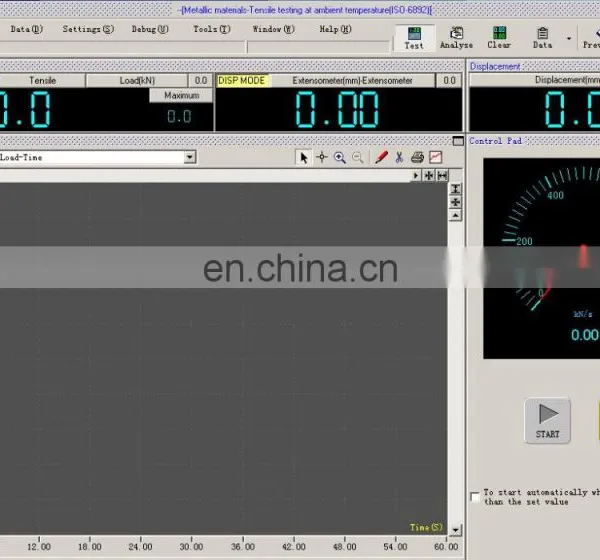This screenshot has width=600, height=560.
Task: Open the Tools menu
Action: pyautogui.click(x=212, y=29)
